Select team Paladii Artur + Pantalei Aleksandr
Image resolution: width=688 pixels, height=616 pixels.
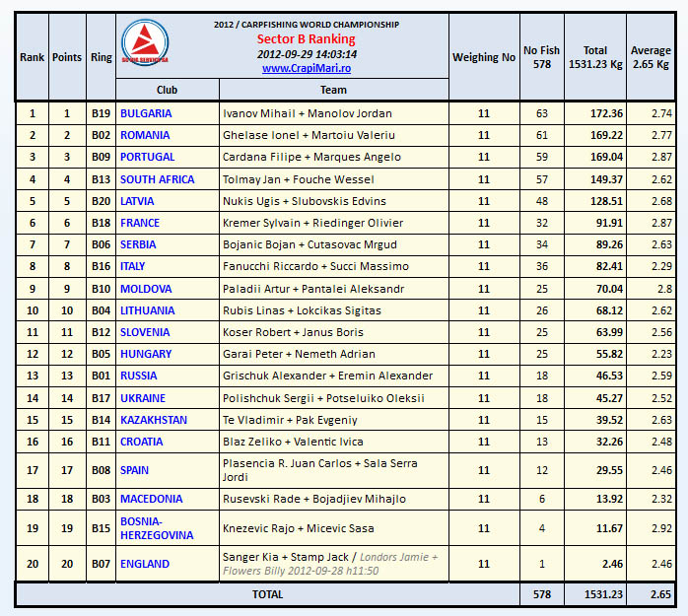pyautogui.click(x=313, y=289)
